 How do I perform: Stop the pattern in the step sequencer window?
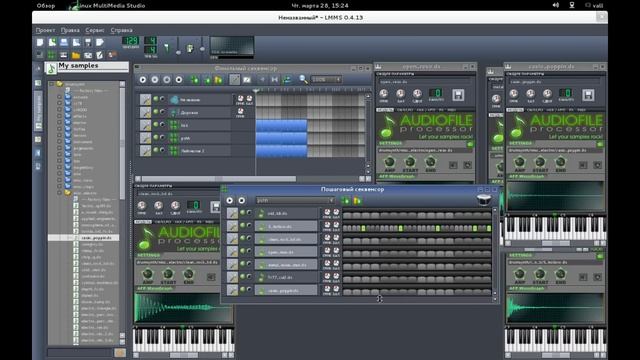tap(242, 200)
